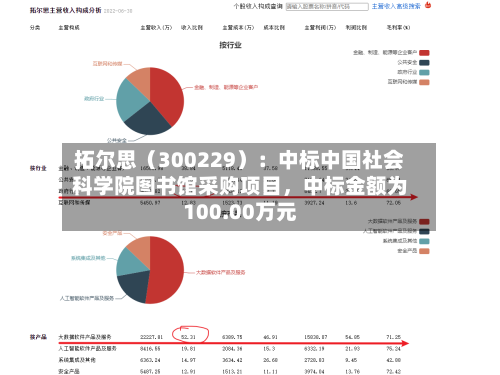500x375 pixels.
Task: Toggle dark blue legend swatch for 公共安全
Action: pyautogui.click(x=424, y=63)
